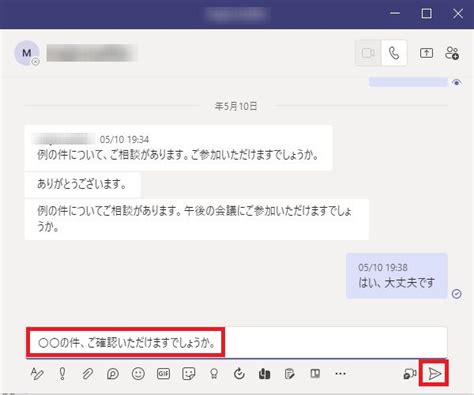Start an audio call
The height and width of the screenshot is (395, 474).
(x=394, y=53)
